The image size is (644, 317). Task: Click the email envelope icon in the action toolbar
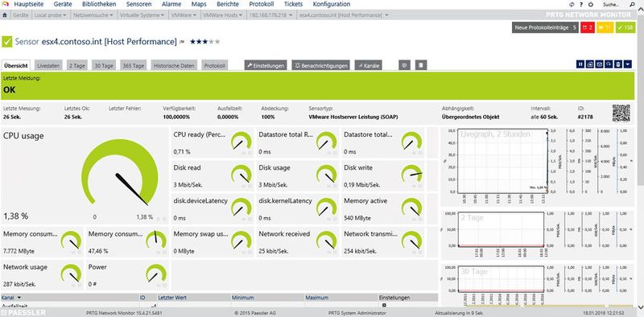coord(599,64)
